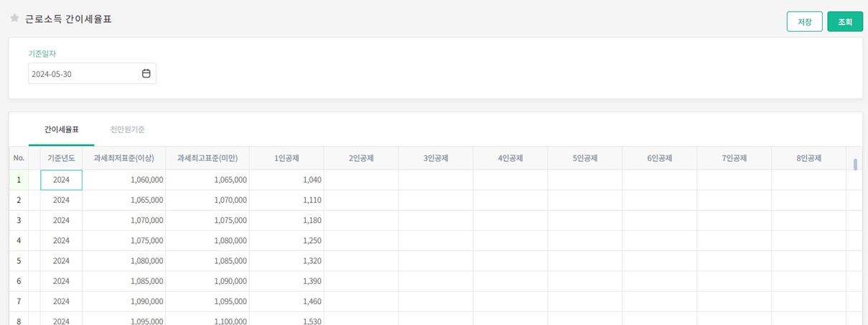The image size is (868, 325).
Task: Open the calendar picker for 기준일자
Action: click(x=146, y=73)
